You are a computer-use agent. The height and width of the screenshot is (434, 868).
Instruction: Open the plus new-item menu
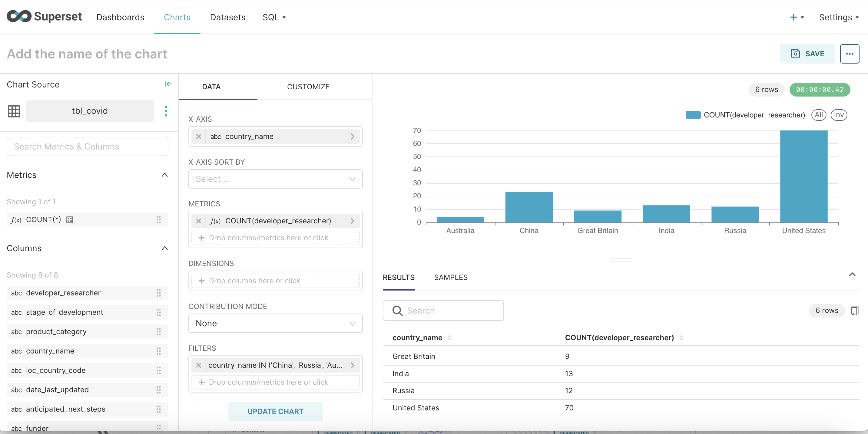tap(797, 17)
